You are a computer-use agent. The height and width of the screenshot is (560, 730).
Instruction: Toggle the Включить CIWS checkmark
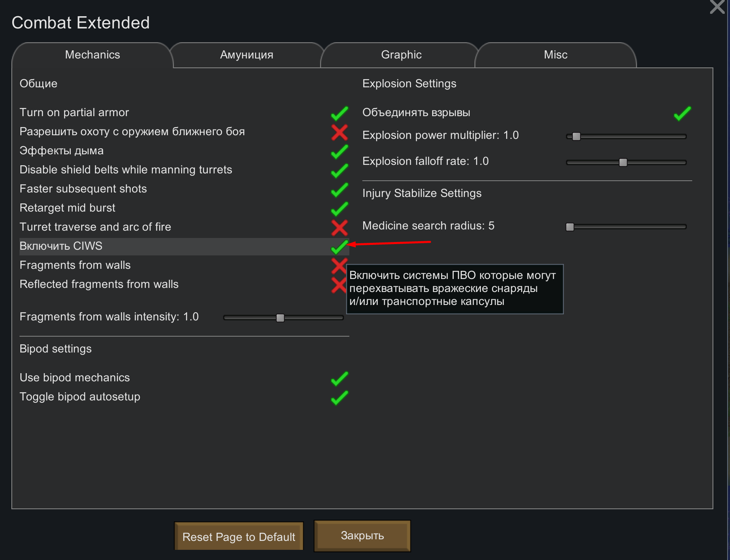click(339, 246)
